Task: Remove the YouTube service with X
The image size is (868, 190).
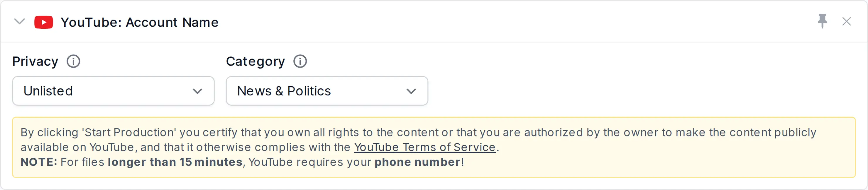Action: point(846,22)
